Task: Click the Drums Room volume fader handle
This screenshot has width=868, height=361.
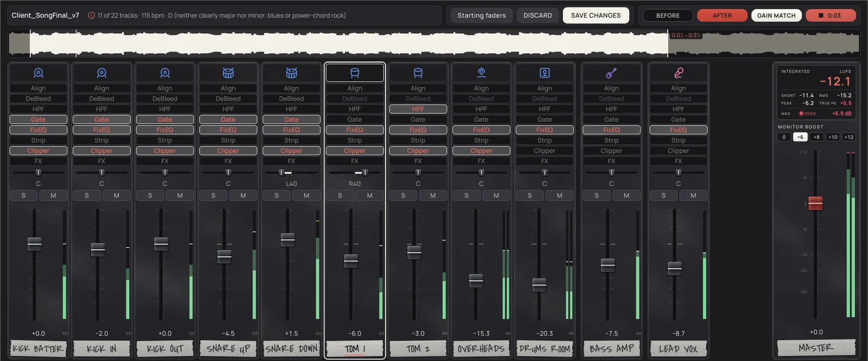Action: pyautogui.click(x=539, y=284)
